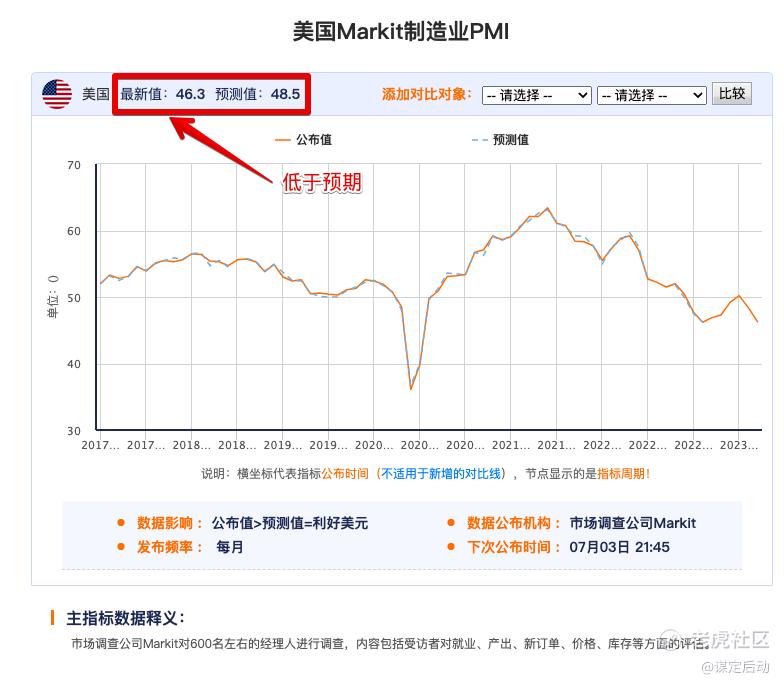Click the 每月 frequency value

(x=230, y=547)
